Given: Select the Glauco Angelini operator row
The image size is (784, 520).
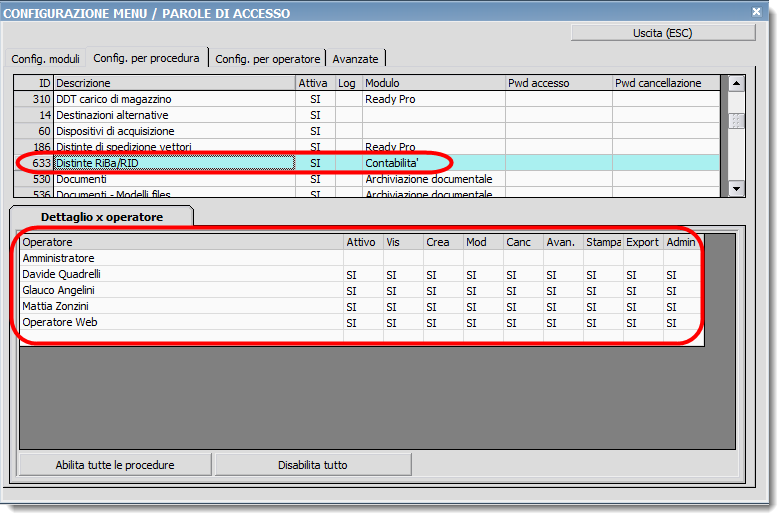Looking at the screenshot, I should 362,290.
